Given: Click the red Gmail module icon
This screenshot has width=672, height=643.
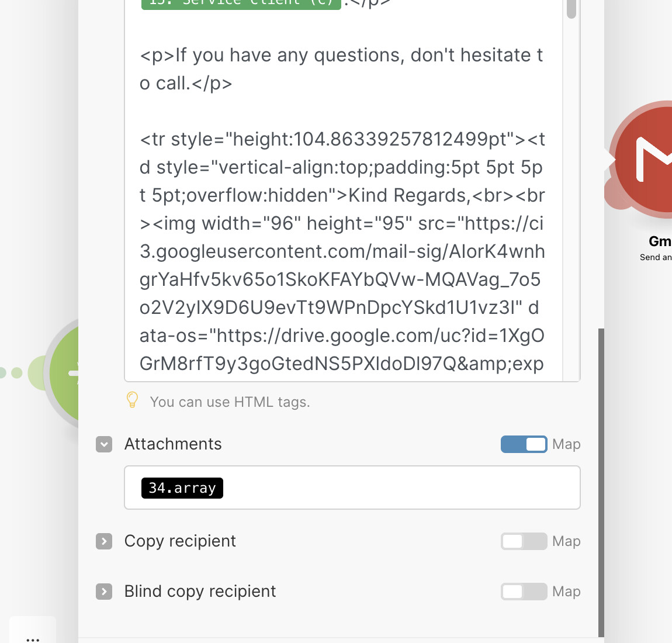Looking at the screenshot, I should tap(643, 161).
